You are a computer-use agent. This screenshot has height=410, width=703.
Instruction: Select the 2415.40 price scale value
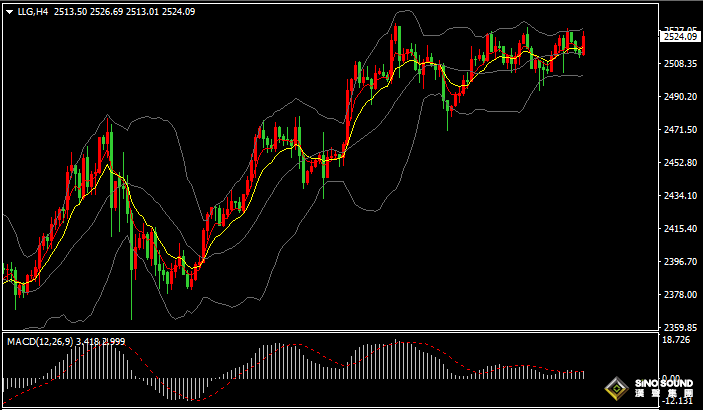tap(680, 229)
